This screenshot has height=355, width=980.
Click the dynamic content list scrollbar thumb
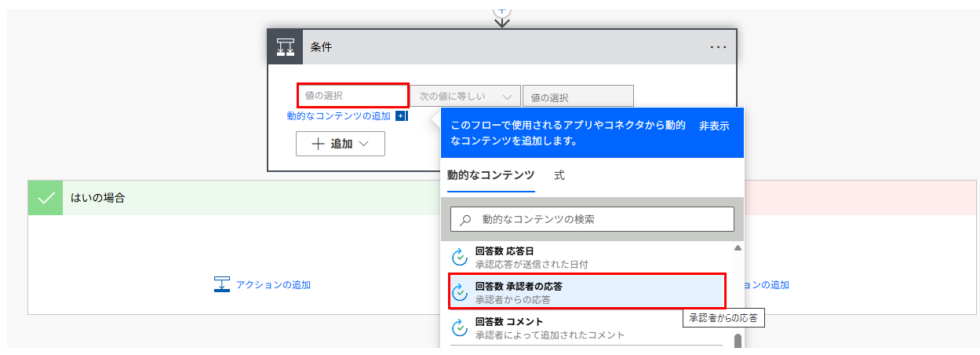click(x=738, y=341)
